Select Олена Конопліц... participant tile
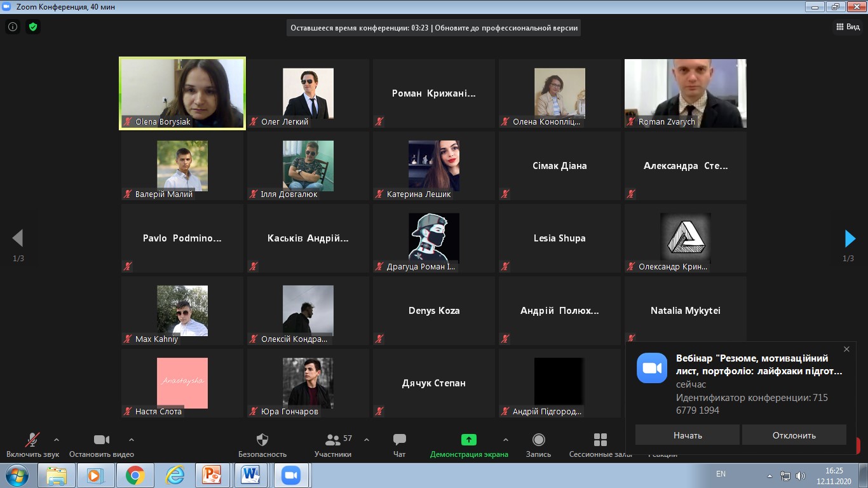This screenshot has width=868, height=488. (560, 93)
